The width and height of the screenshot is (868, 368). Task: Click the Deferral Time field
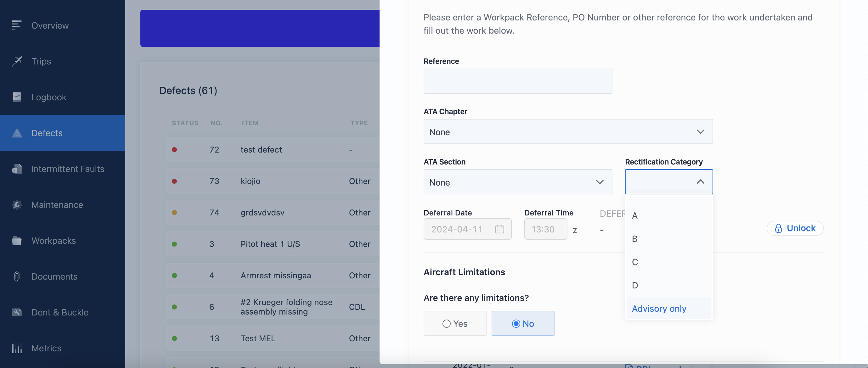point(545,229)
